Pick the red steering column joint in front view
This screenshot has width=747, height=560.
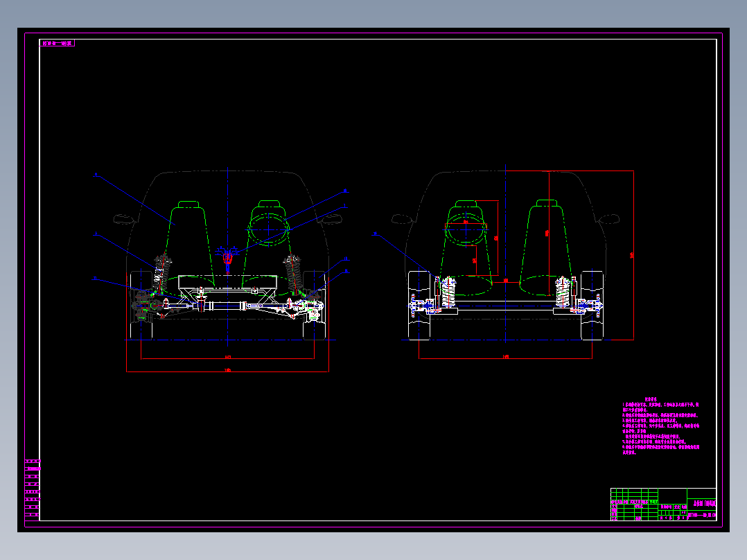click(228, 259)
